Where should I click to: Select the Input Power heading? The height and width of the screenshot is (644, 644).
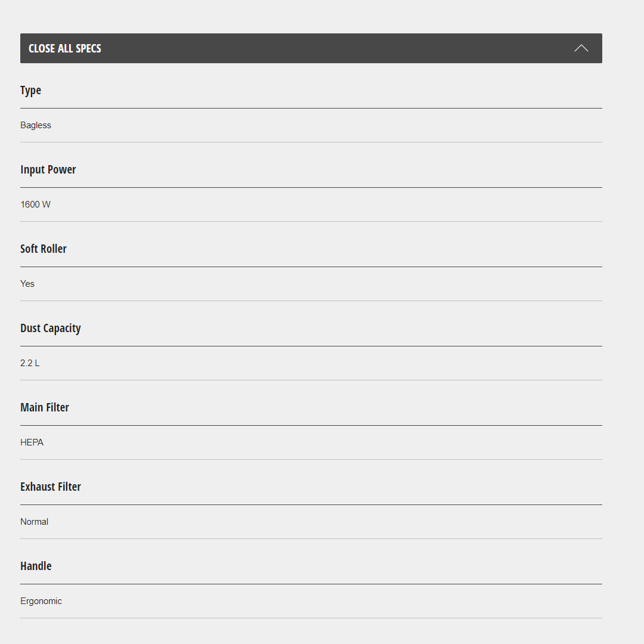(x=48, y=169)
